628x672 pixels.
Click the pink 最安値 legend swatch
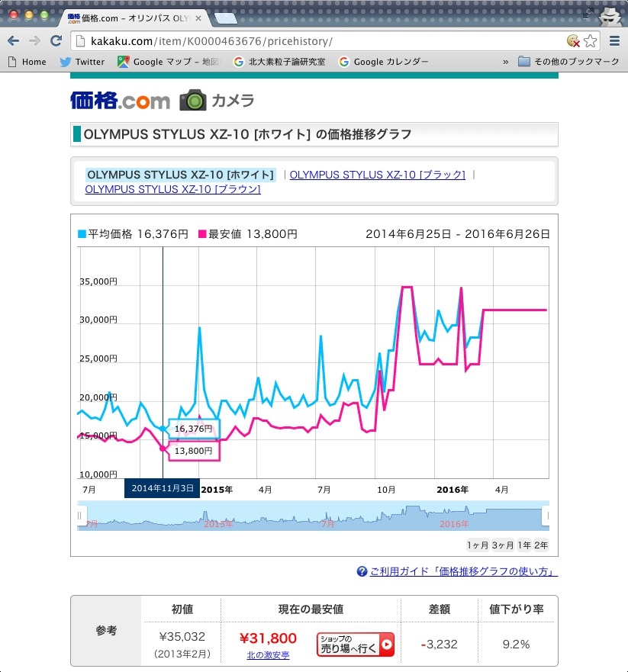tap(202, 234)
